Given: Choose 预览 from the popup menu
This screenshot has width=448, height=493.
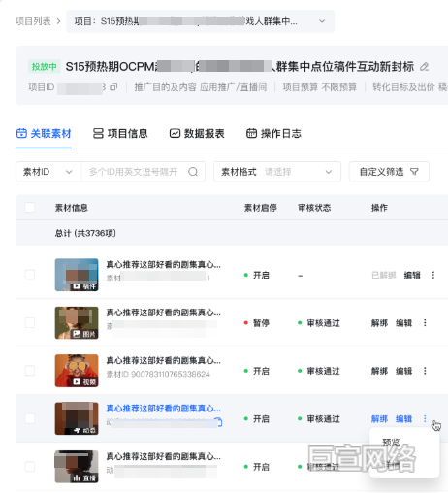Looking at the screenshot, I should click(391, 443).
